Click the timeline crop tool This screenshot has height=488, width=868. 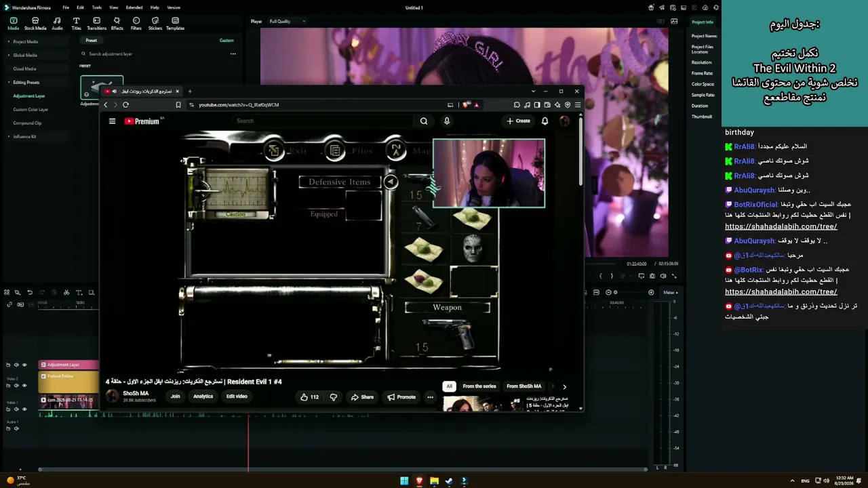tap(91, 293)
